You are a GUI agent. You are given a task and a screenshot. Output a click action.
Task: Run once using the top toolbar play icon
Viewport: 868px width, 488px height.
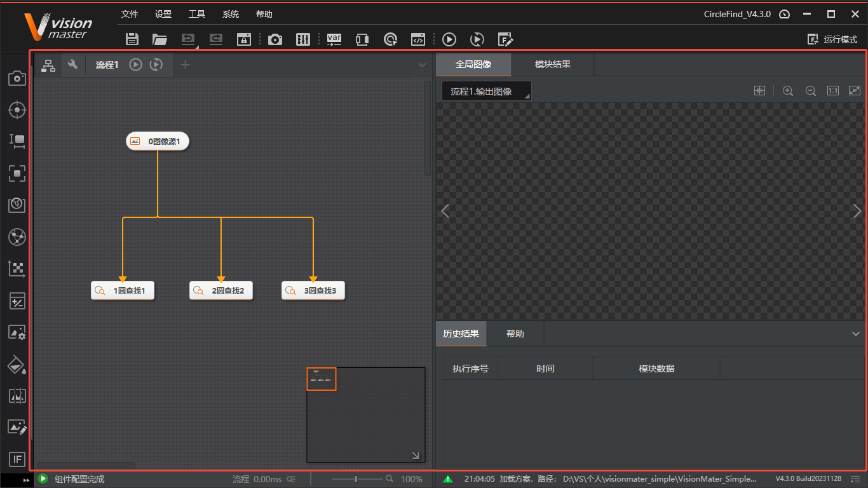click(449, 39)
